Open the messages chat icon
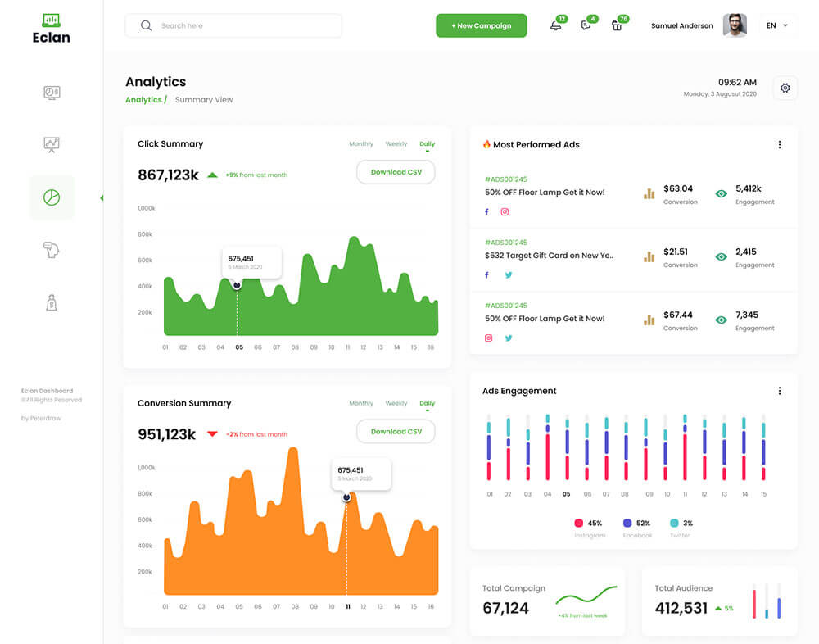 (586, 25)
